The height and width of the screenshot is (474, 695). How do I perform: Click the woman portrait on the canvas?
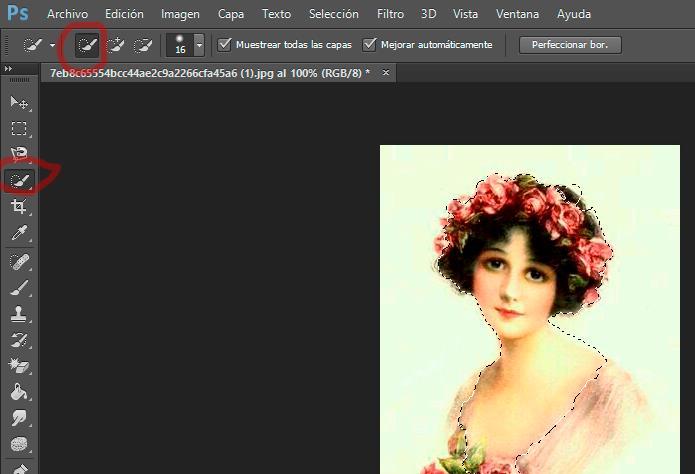tap(530, 309)
